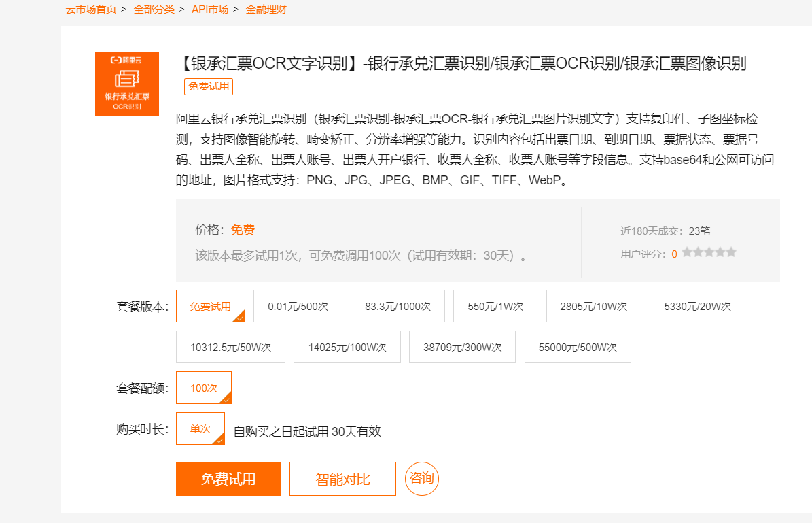The width and height of the screenshot is (812, 523).
Task: Click the product description paragraph starting 阿里云银行承兑汇票识别
Action: [475, 149]
